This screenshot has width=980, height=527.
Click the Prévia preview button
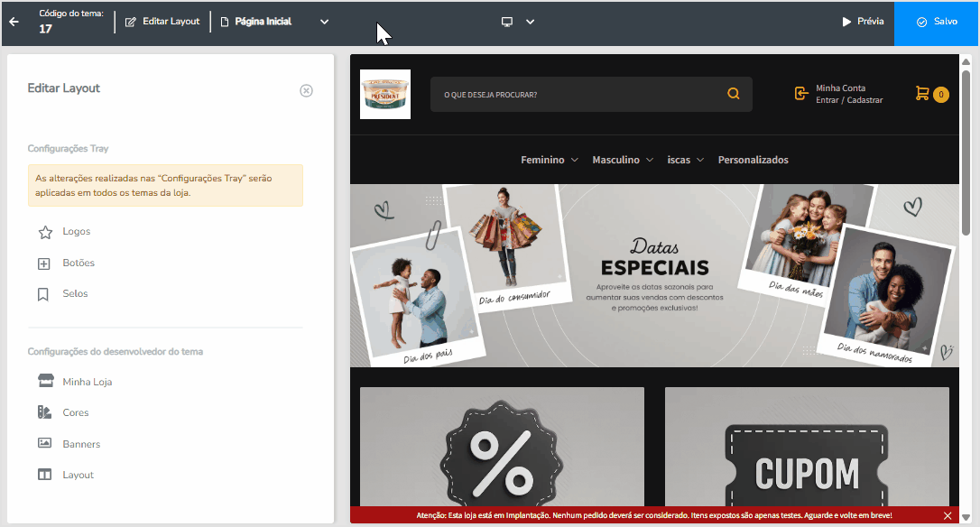pos(863,22)
